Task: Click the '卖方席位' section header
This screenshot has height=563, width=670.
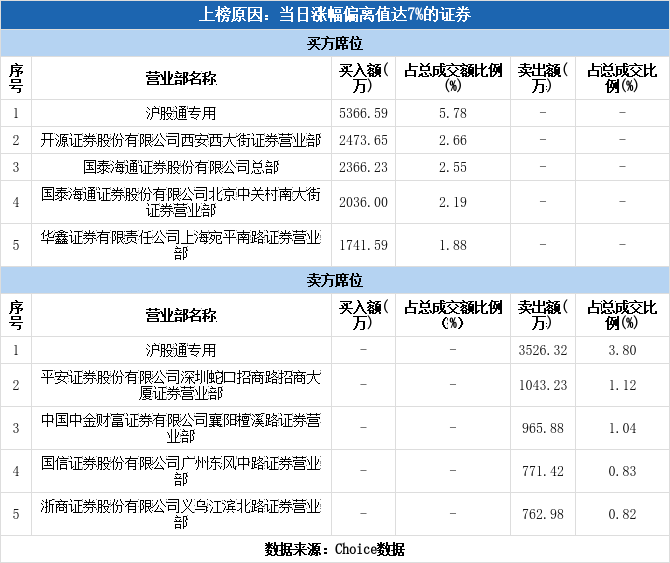Action: tap(335, 280)
